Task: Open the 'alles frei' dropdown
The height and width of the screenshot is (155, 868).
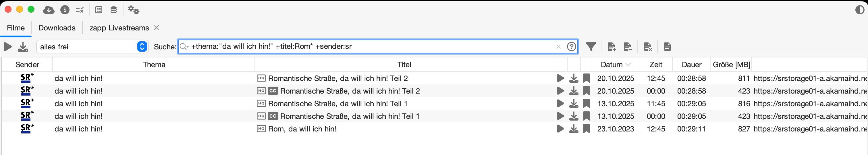Action: [x=142, y=46]
